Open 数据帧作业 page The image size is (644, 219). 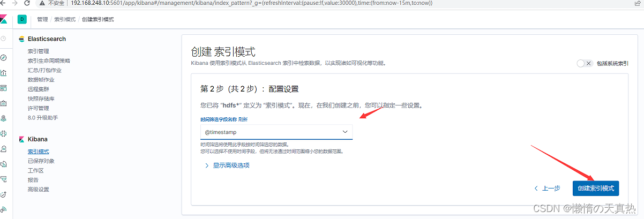pyautogui.click(x=41, y=80)
